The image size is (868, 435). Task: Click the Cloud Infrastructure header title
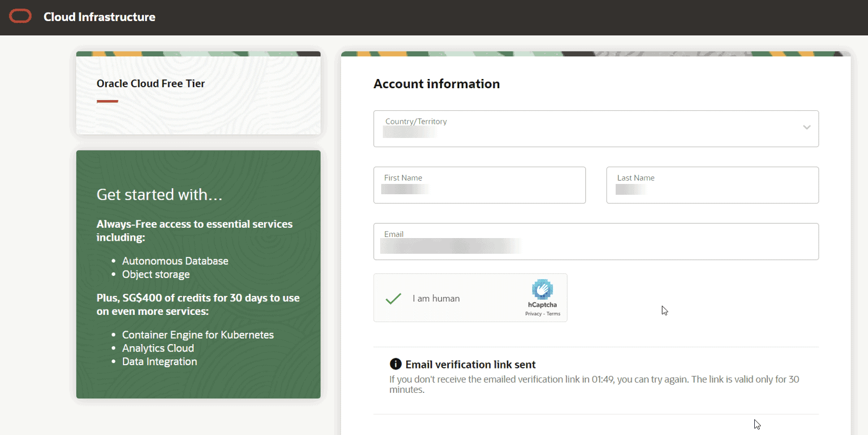[x=100, y=17]
